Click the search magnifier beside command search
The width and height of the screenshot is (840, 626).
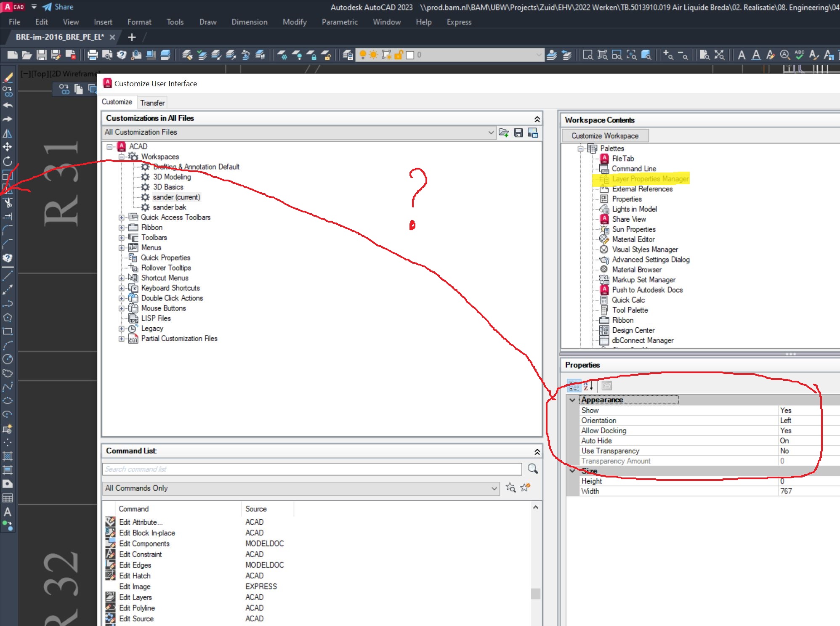click(533, 469)
